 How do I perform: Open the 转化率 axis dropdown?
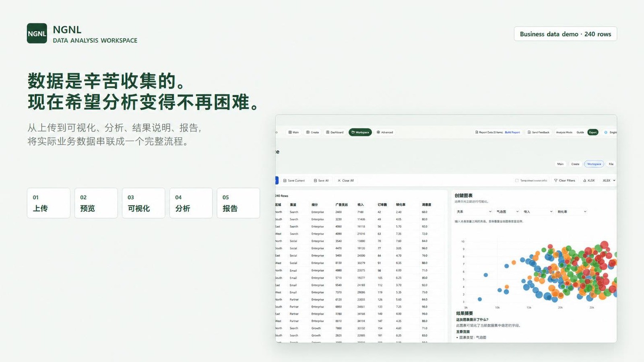[572, 212]
